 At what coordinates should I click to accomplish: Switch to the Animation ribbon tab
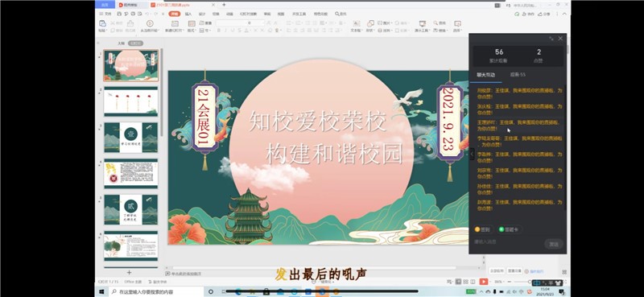(x=229, y=14)
